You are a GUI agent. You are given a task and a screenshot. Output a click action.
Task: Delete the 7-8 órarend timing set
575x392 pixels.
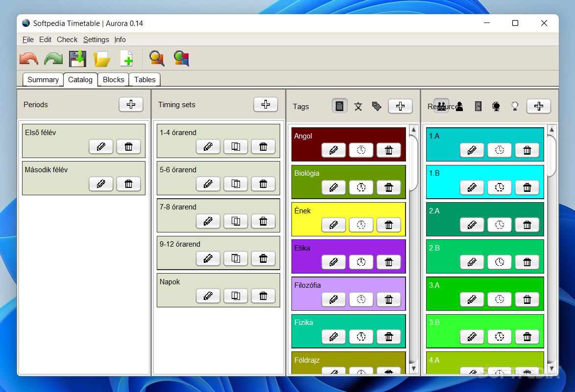coord(263,221)
